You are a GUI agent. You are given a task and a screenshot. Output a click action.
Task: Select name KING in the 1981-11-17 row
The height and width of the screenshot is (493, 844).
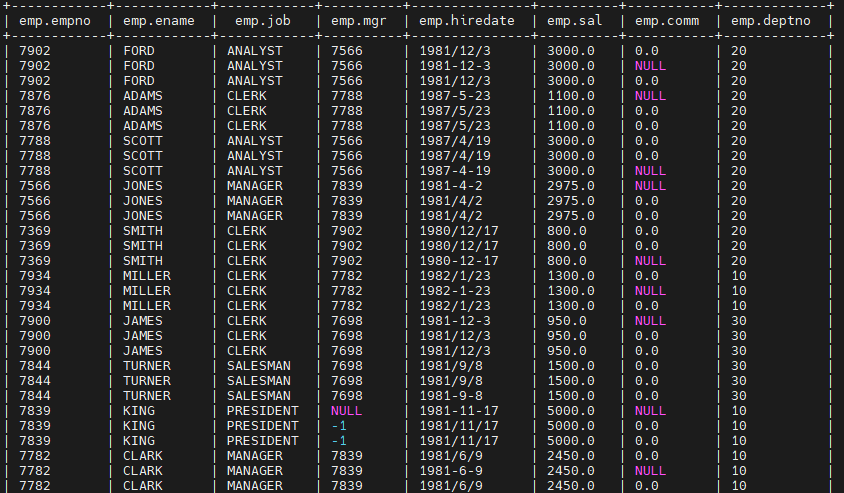(x=139, y=411)
